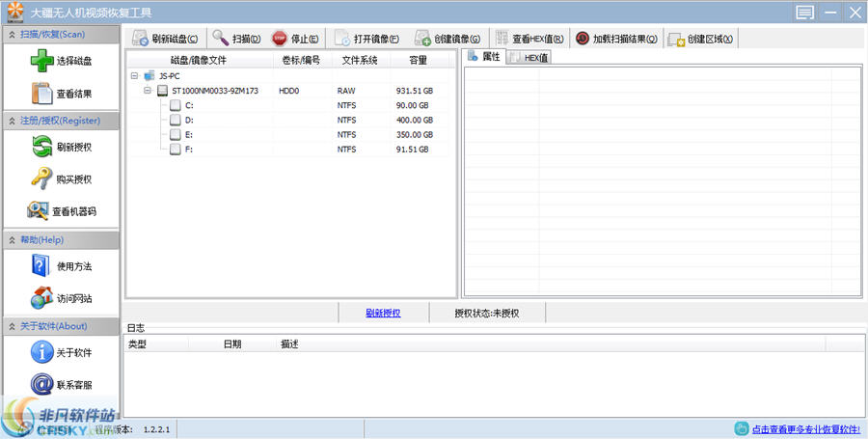Click 访问网站 house globe icon
868x439 pixels.
tap(42, 298)
